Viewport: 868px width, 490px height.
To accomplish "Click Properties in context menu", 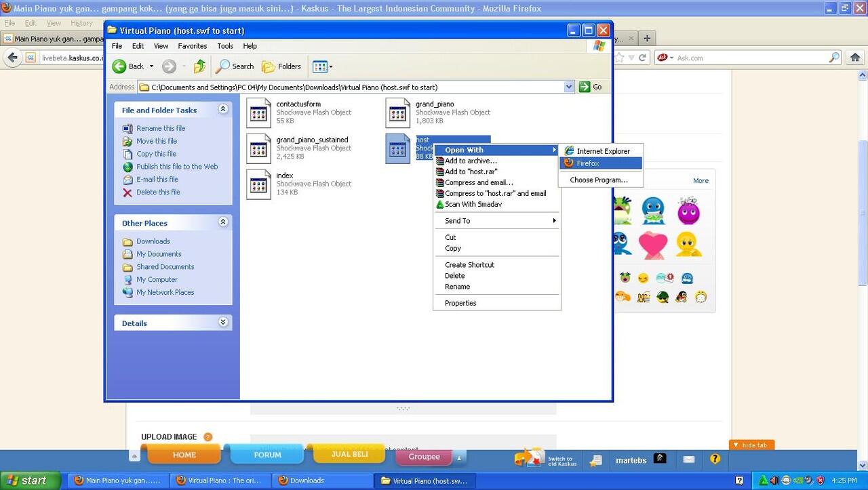I will (x=496, y=303).
